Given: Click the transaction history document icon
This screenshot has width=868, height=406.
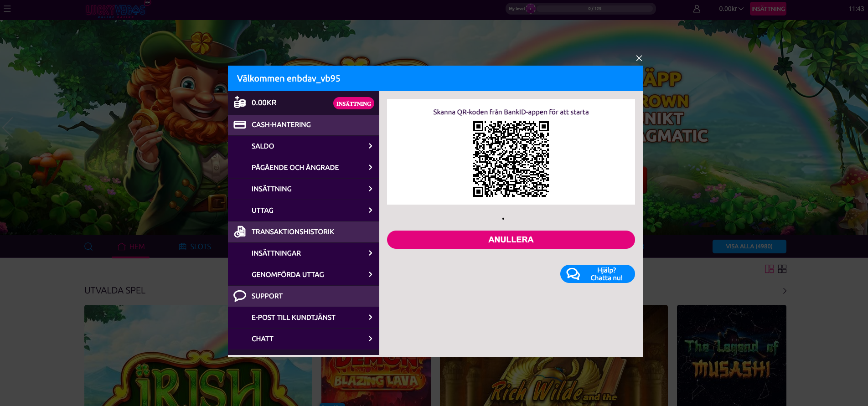Looking at the screenshot, I should [240, 231].
